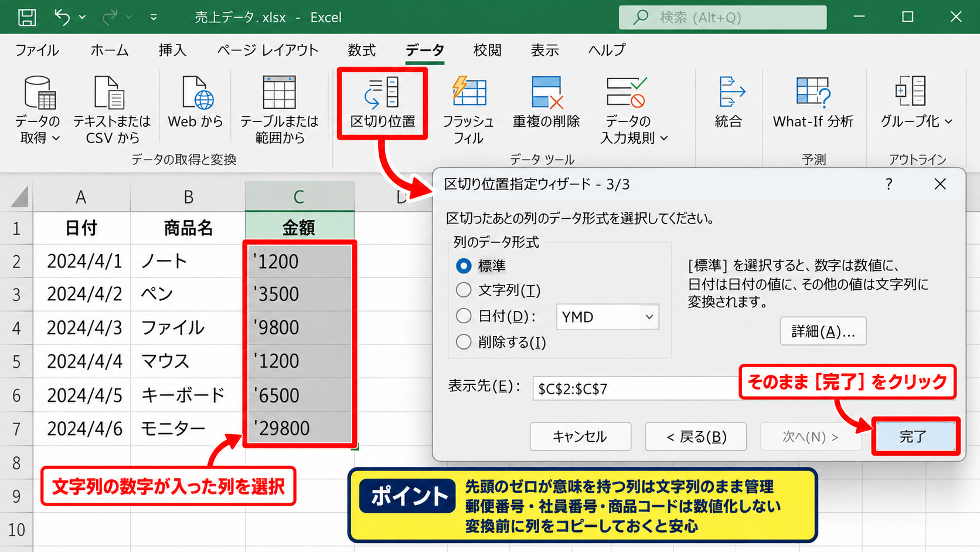Switch to the ホーム tab
The image size is (980, 552).
[x=109, y=50]
